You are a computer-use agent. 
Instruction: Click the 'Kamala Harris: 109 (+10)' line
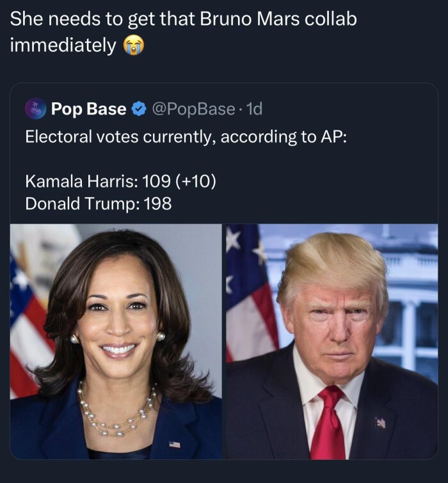click(x=120, y=181)
